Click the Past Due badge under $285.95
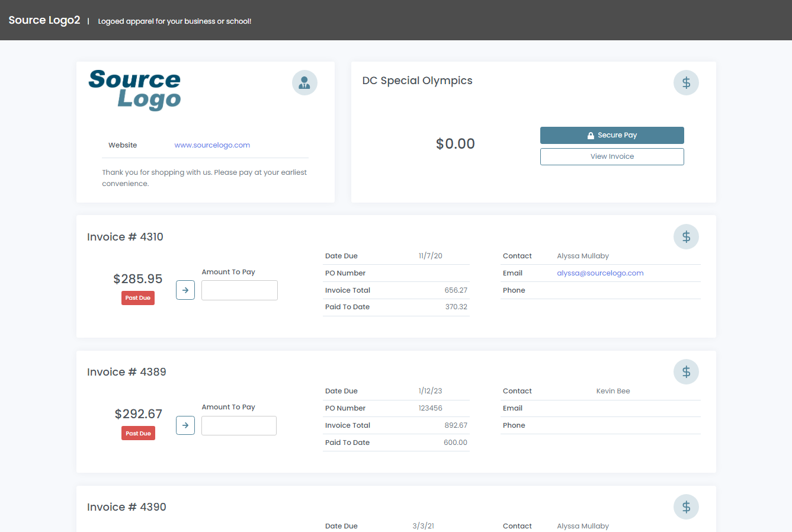The width and height of the screenshot is (792, 532). pyautogui.click(x=137, y=298)
